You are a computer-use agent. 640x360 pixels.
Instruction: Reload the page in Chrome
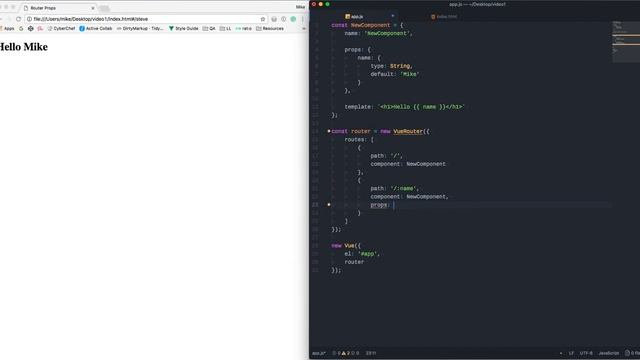(x=18, y=19)
